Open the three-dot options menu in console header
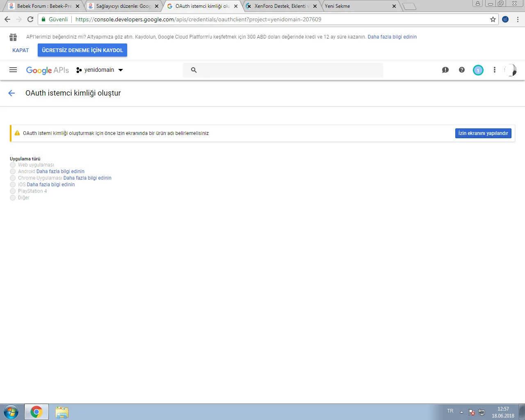 coord(494,70)
